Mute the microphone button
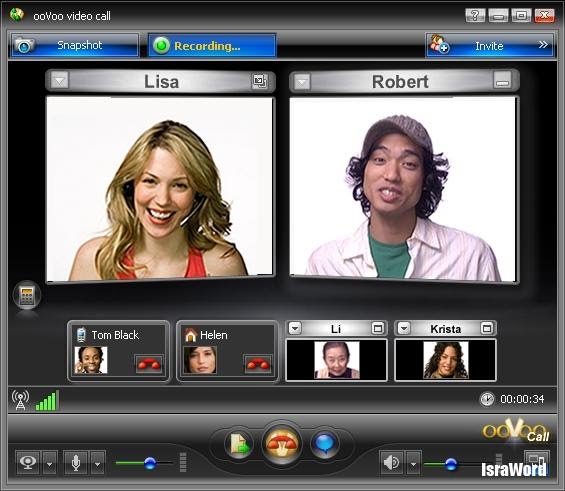 click(x=76, y=462)
